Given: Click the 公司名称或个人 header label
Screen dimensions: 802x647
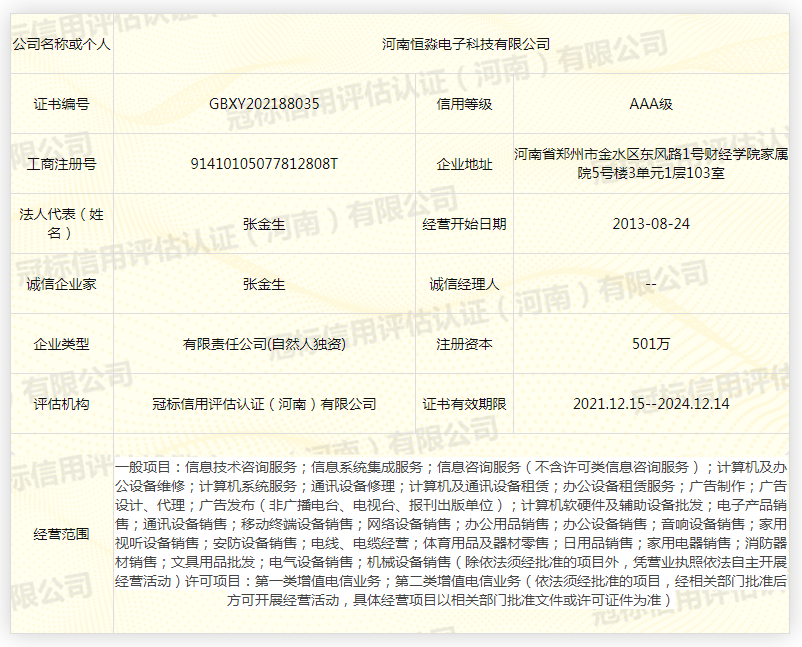Looking at the screenshot, I should pos(62,44).
